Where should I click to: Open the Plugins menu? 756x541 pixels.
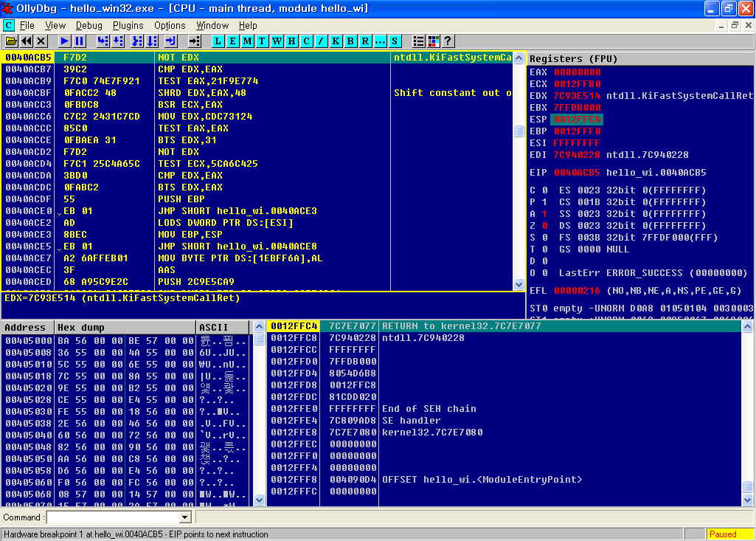[128, 25]
